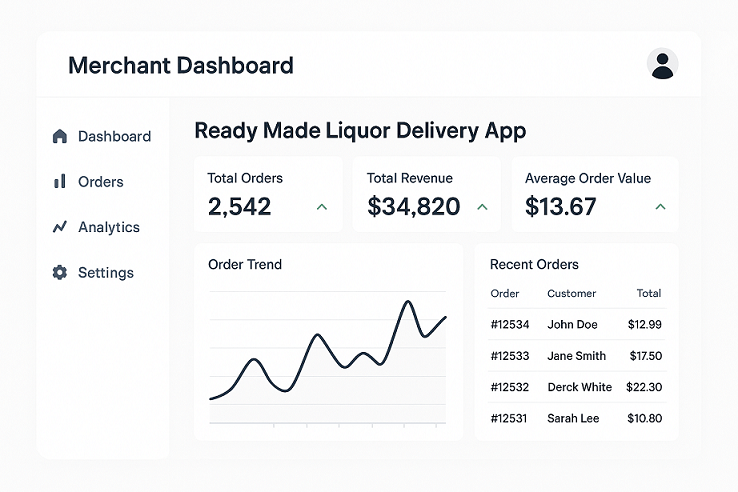Click the Dashboard home icon

59,136
